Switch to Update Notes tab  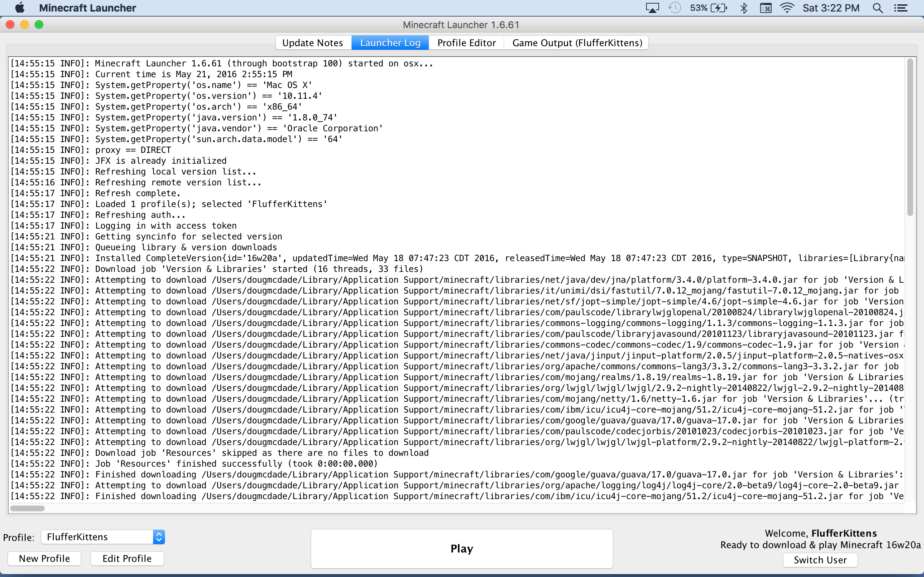point(313,43)
